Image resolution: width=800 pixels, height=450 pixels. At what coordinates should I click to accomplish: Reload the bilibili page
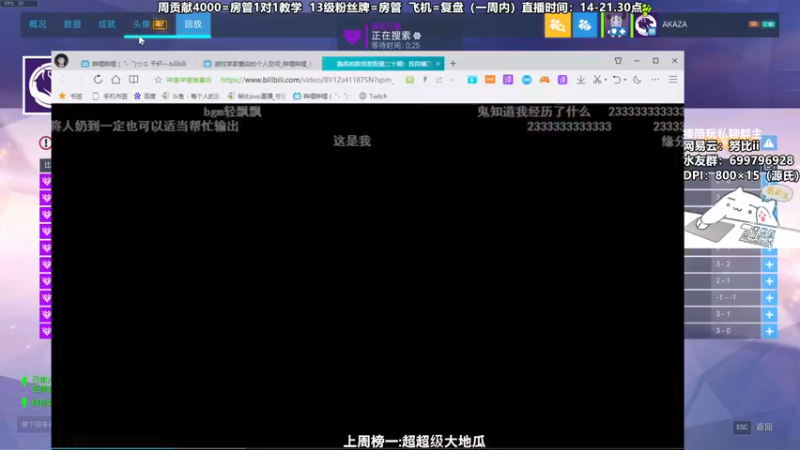pyautogui.click(x=98, y=80)
